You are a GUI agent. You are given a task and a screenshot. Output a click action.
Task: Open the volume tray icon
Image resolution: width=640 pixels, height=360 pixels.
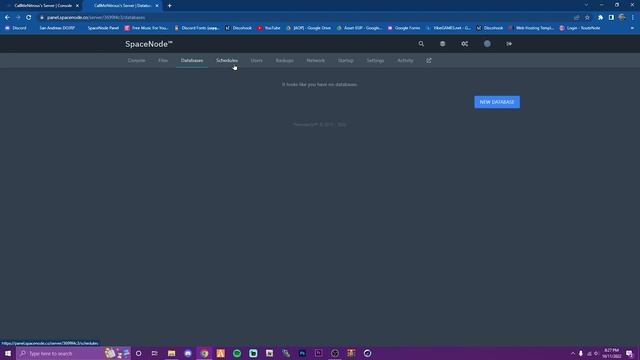point(596,353)
